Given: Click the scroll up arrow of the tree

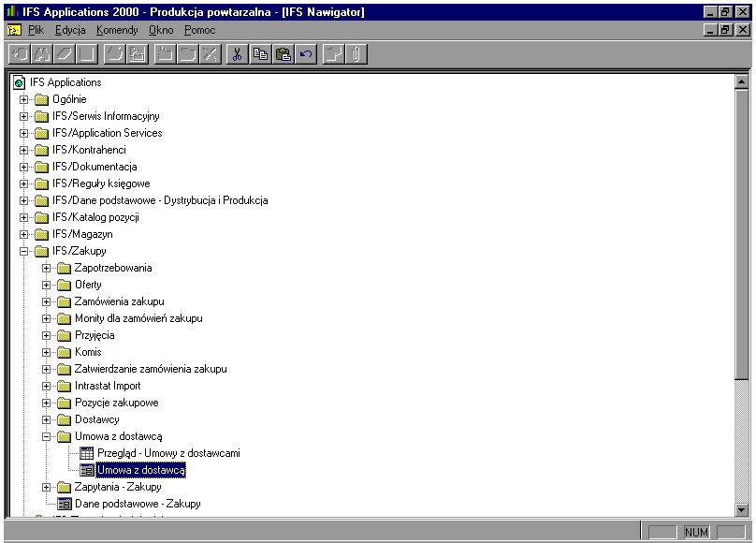Looking at the screenshot, I should (742, 82).
